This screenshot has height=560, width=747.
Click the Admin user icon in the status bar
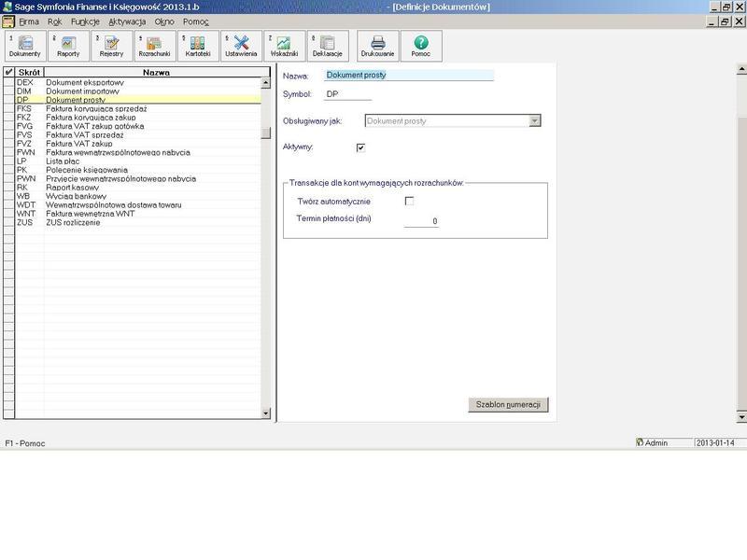pyautogui.click(x=640, y=442)
